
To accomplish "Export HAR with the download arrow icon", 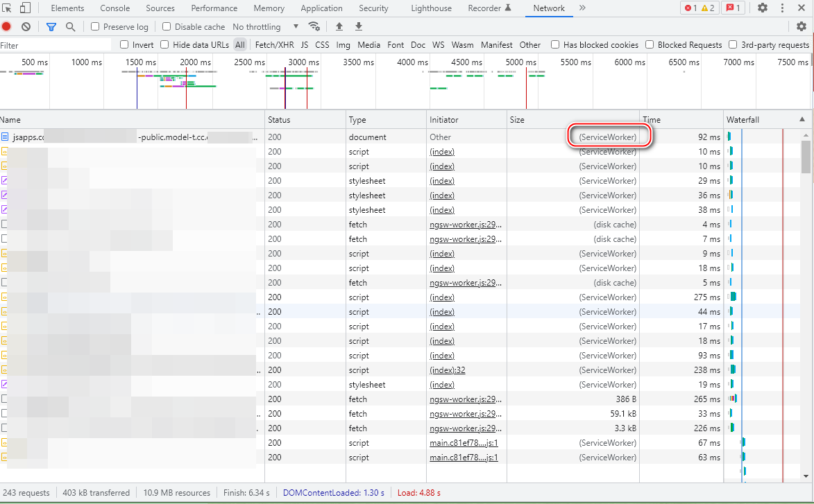I will [x=359, y=26].
